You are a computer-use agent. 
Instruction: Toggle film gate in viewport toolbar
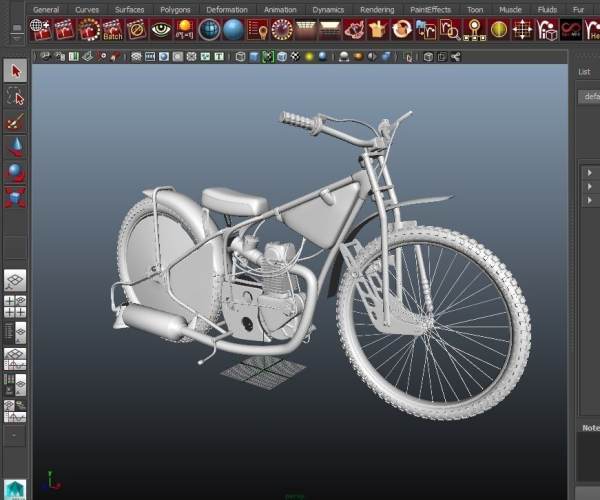pyautogui.click(x=150, y=57)
